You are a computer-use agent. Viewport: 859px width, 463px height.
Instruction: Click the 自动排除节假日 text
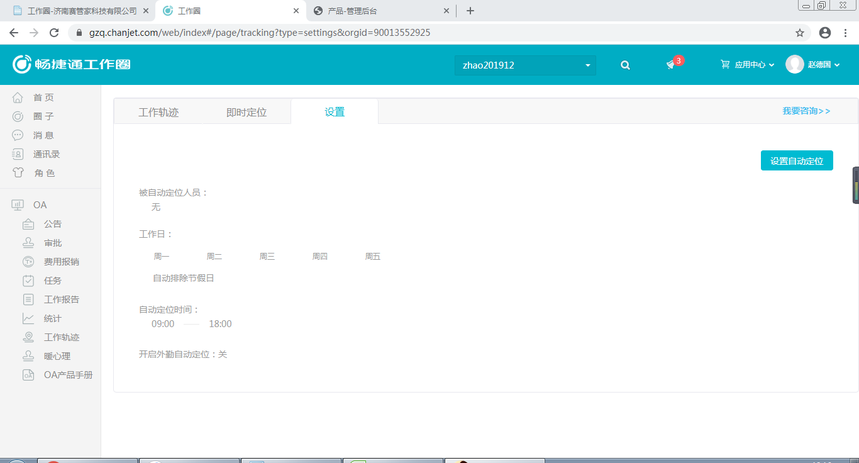tap(184, 278)
